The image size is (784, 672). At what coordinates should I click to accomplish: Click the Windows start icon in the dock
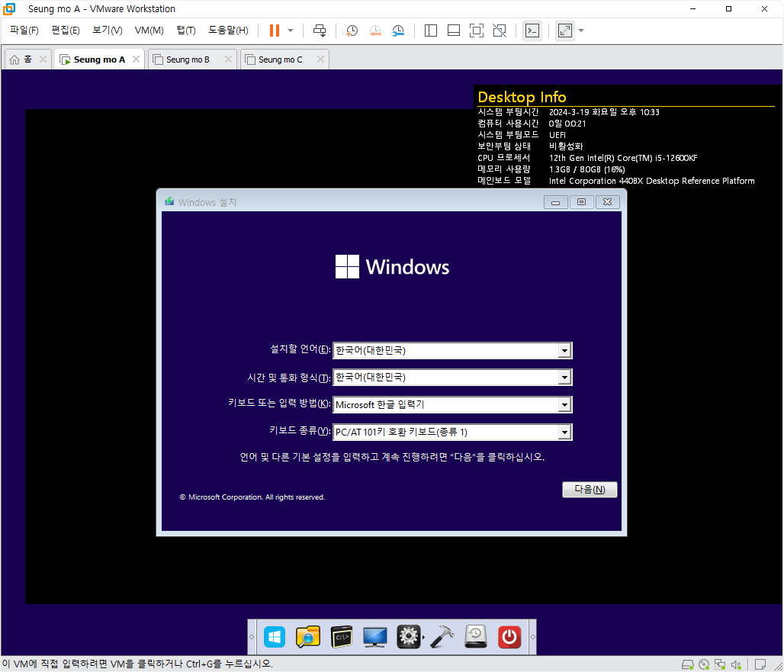(275, 637)
